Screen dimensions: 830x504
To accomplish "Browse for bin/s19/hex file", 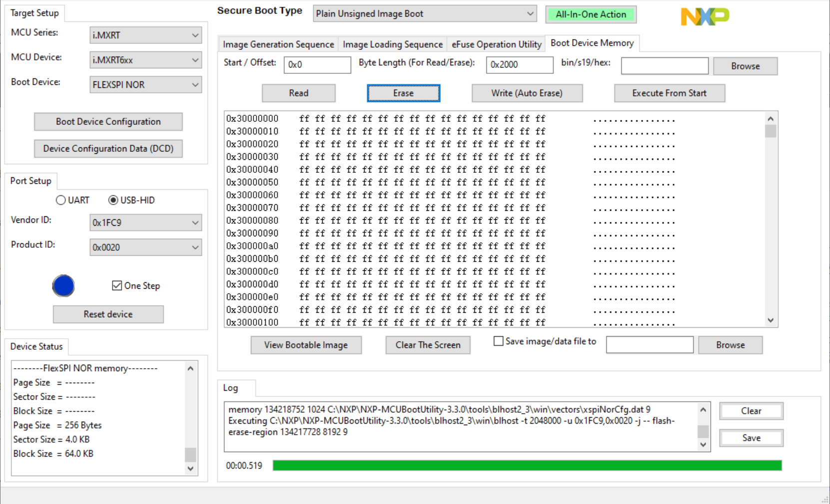I will [746, 66].
